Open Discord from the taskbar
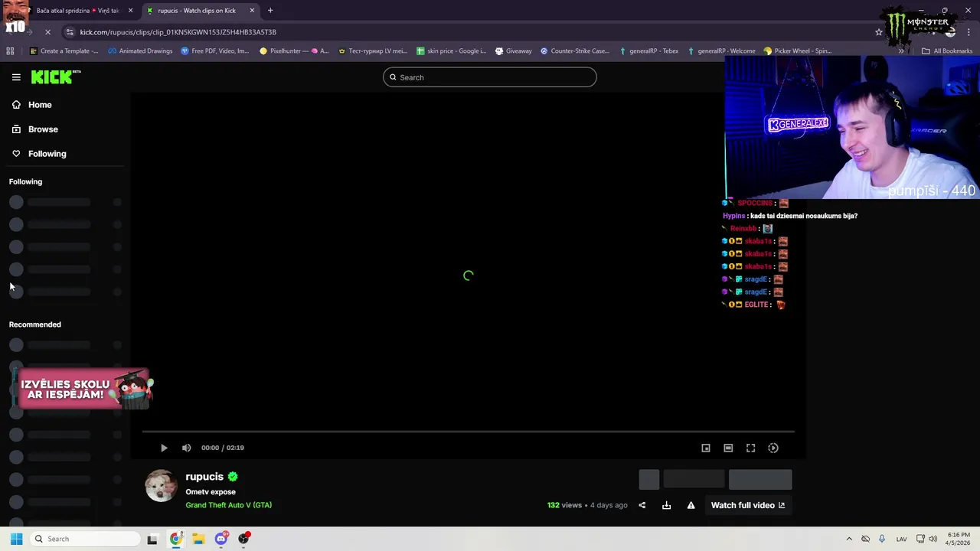The width and height of the screenshot is (980, 551). click(x=221, y=539)
